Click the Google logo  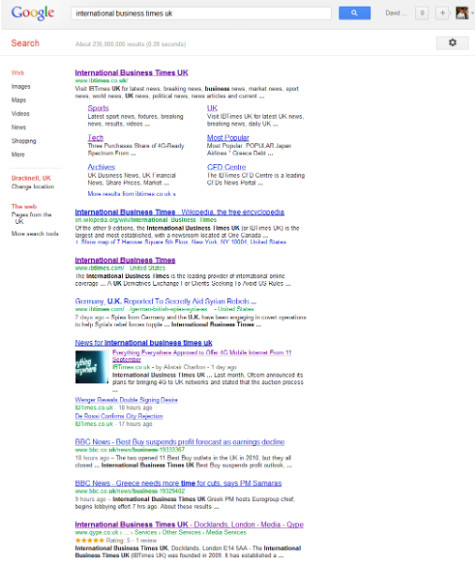pyautogui.click(x=33, y=13)
